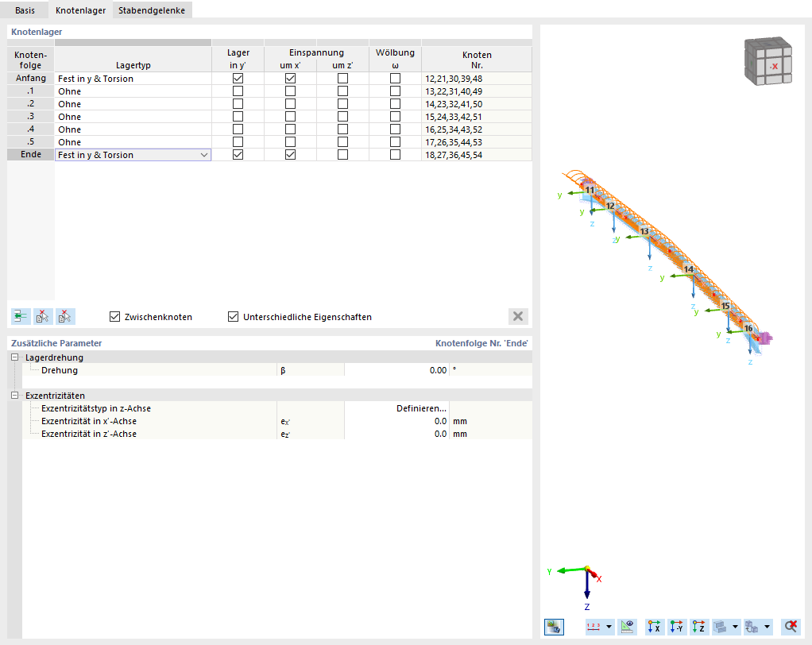This screenshot has height=645, width=812.
Task: Click the ruler and eye visibility icon
Action: pyautogui.click(x=627, y=627)
